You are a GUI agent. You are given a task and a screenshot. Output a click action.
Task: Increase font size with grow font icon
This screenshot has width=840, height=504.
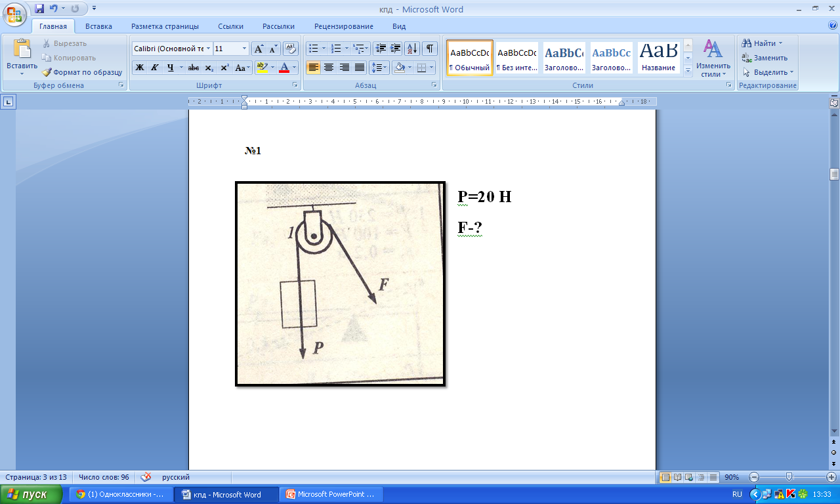coord(259,49)
